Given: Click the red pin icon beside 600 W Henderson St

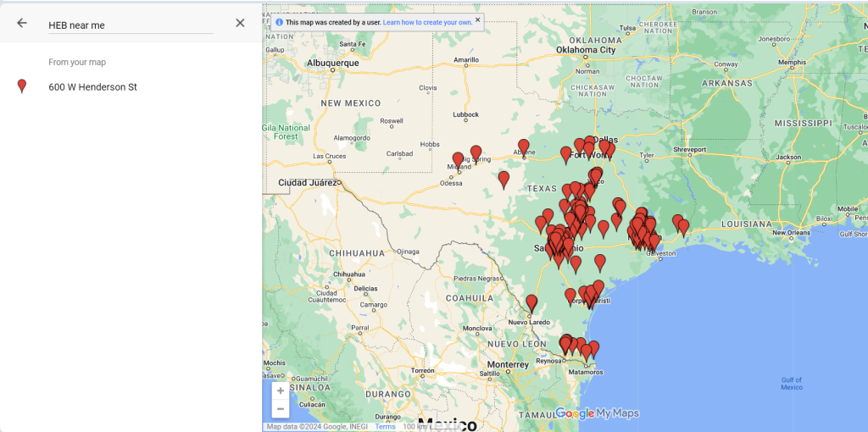Looking at the screenshot, I should tap(22, 86).
